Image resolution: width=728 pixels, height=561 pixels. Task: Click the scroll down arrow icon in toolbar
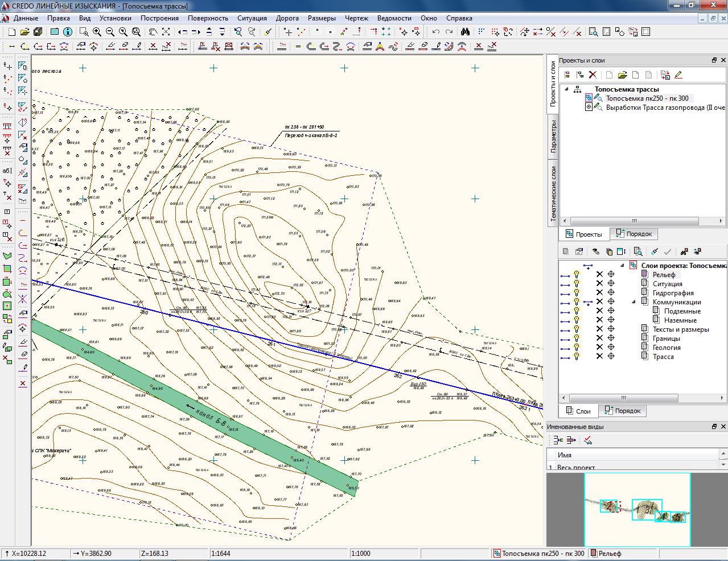tap(223, 32)
